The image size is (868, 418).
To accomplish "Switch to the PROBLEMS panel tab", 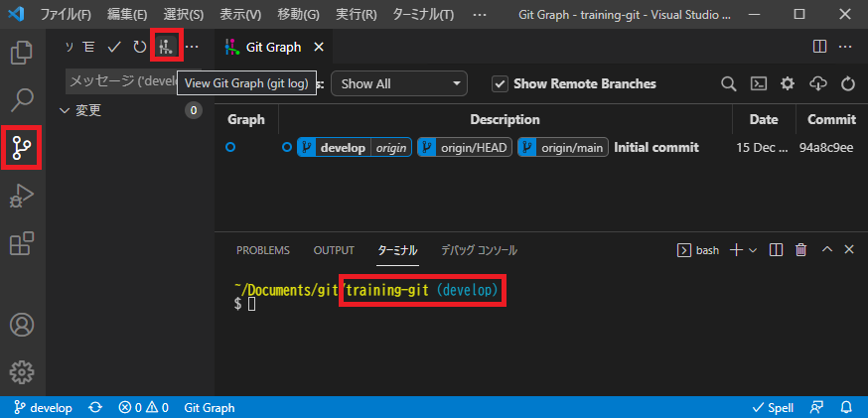I will [263, 250].
